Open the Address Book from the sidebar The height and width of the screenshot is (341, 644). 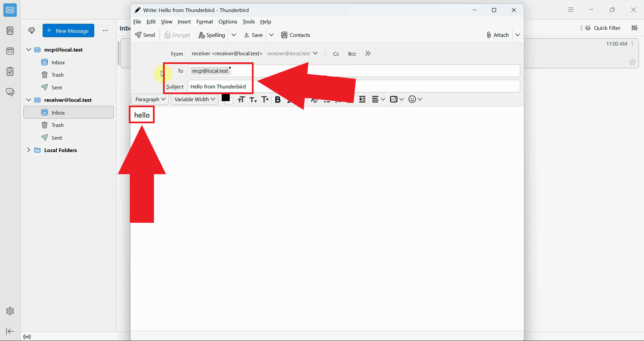[10, 31]
